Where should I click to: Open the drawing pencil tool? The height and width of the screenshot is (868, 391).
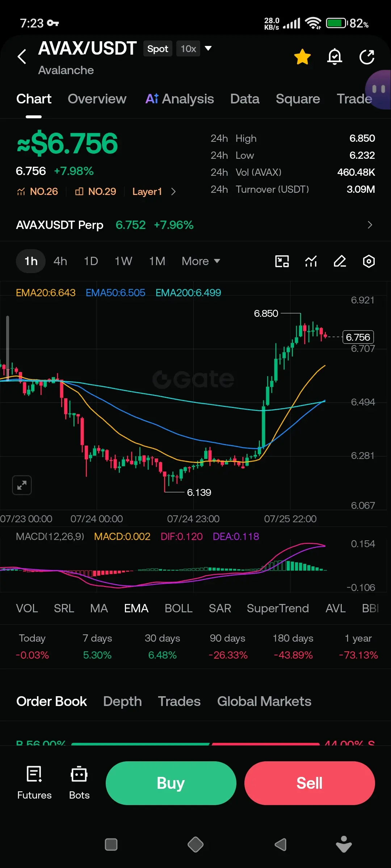pos(340,261)
